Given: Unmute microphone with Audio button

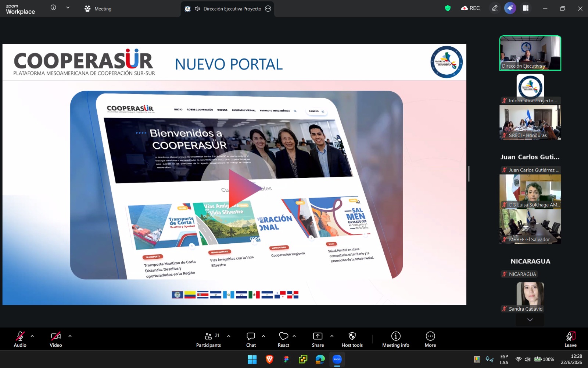Looking at the screenshot, I should click(x=20, y=339).
